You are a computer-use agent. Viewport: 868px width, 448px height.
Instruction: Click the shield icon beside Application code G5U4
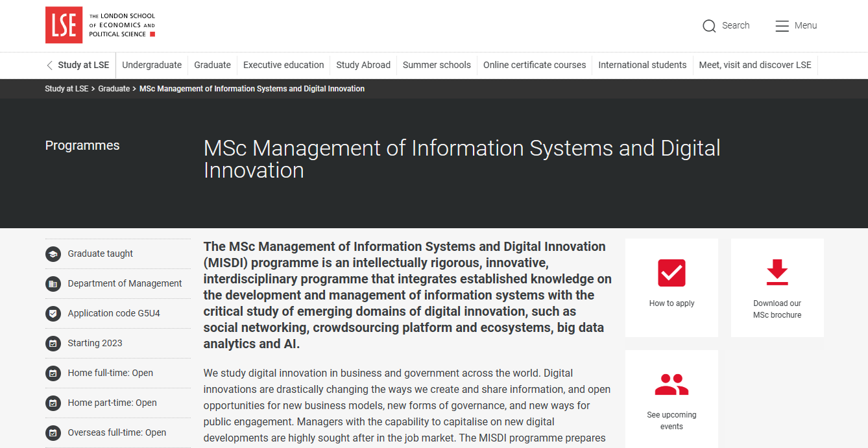(53, 314)
